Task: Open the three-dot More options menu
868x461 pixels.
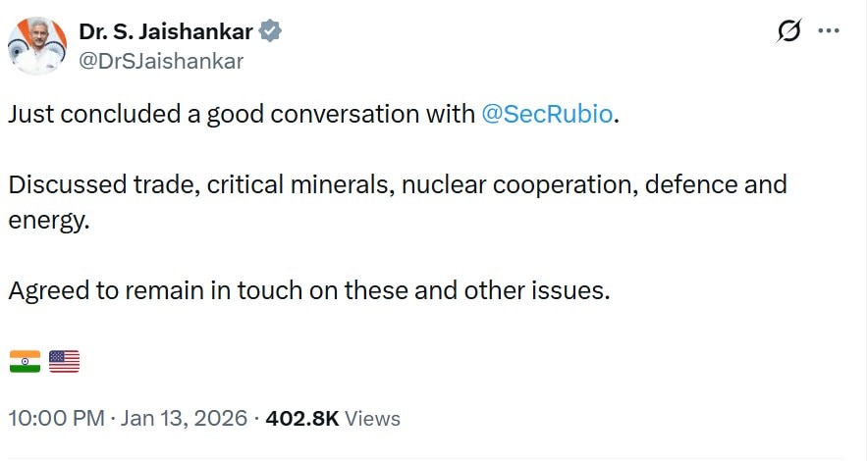Action: coord(829,32)
